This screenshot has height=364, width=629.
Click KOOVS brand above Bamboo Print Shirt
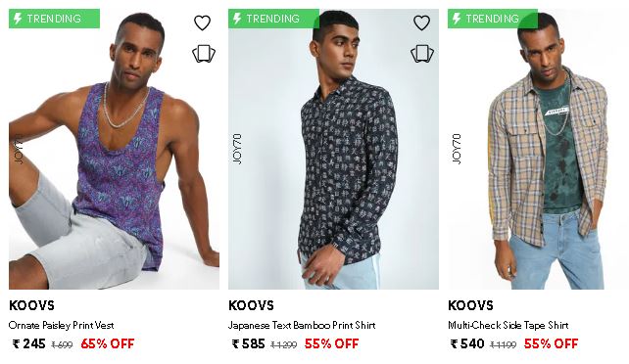[251, 305]
